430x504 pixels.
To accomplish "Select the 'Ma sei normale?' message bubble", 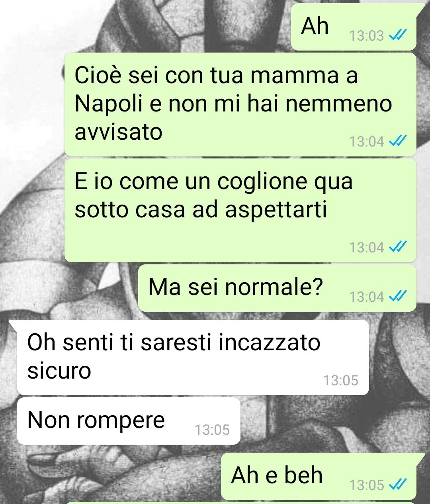I will [277, 288].
